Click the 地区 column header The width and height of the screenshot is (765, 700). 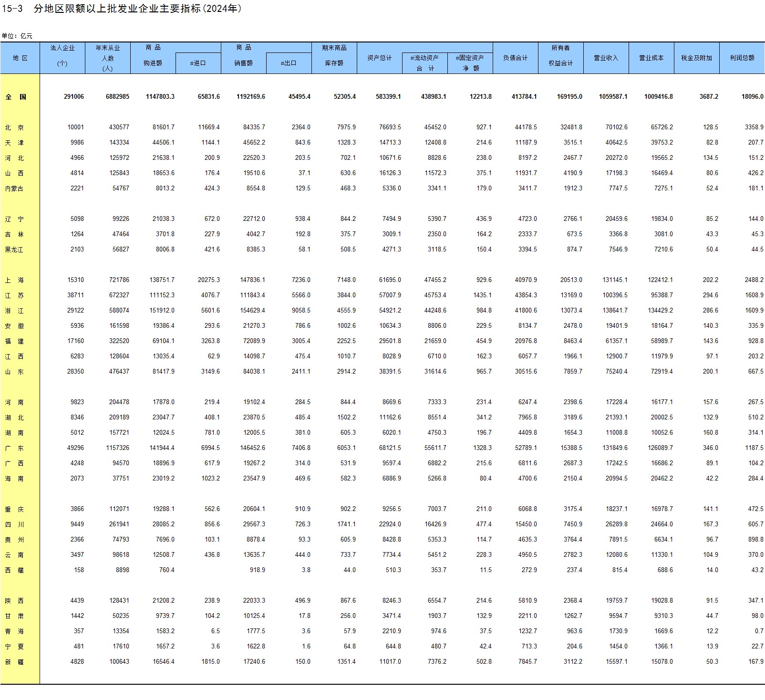point(20,58)
